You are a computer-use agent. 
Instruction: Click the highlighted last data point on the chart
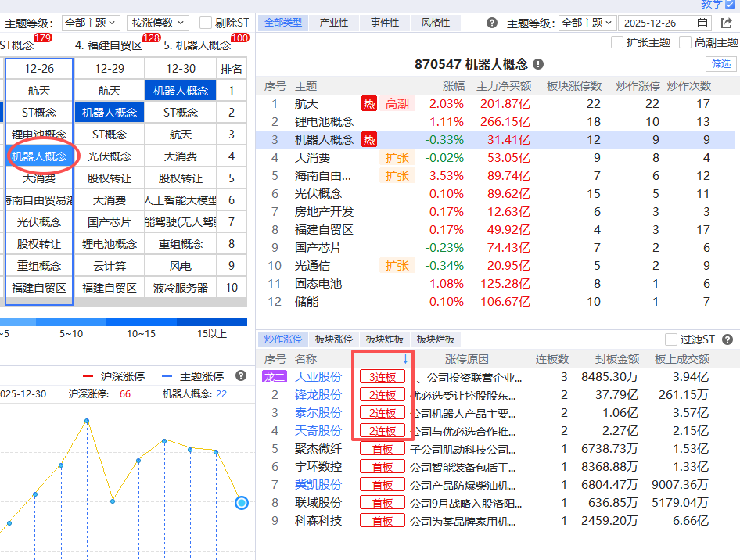point(242,503)
